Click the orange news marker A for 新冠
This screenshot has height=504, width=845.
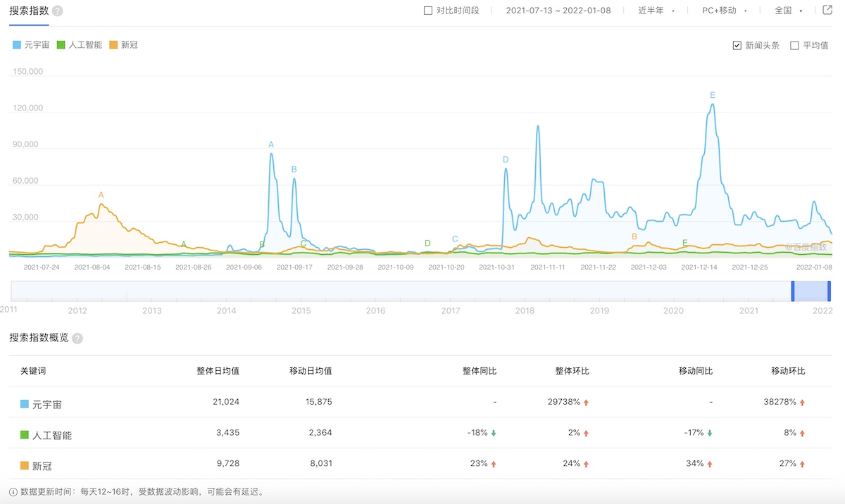tap(101, 195)
